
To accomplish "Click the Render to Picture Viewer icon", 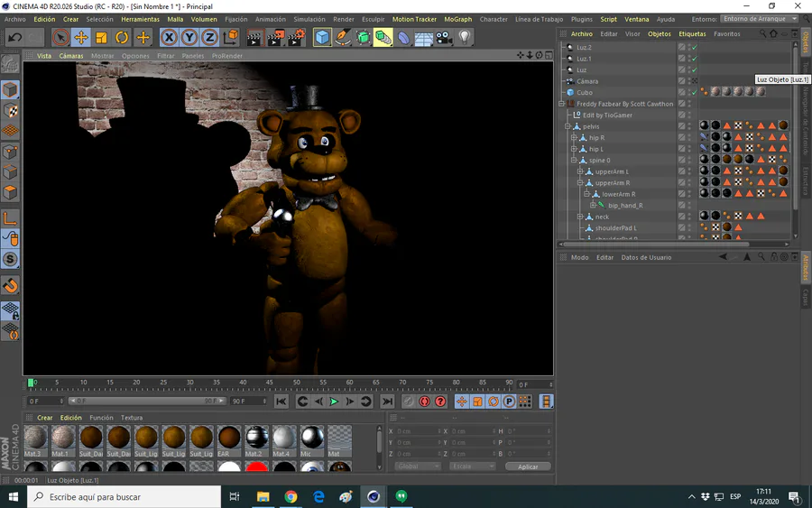I will 274,37.
